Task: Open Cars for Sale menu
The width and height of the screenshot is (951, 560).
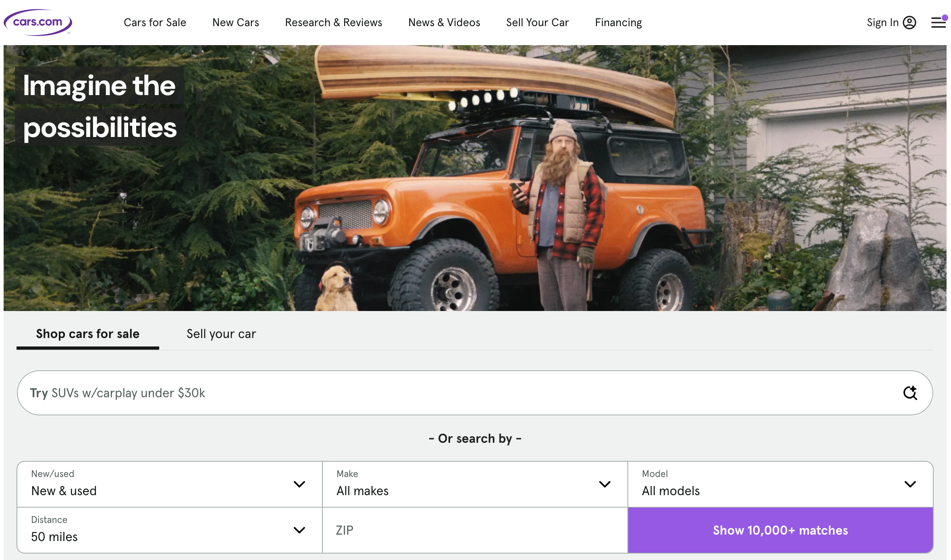Action: click(x=155, y=23)
